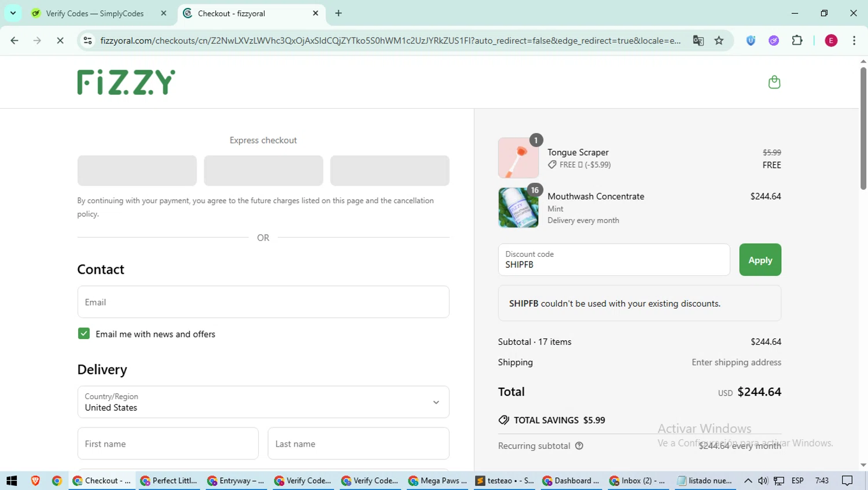Click the page vertical scrollbar
868x490 pixels.
point(863,128)
